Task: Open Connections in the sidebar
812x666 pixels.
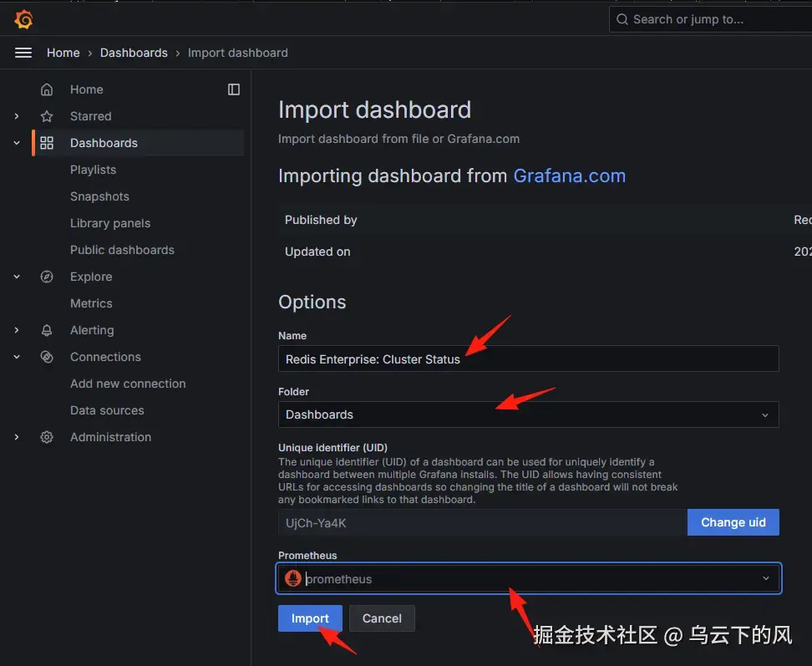Action: (x=105, y=357)
